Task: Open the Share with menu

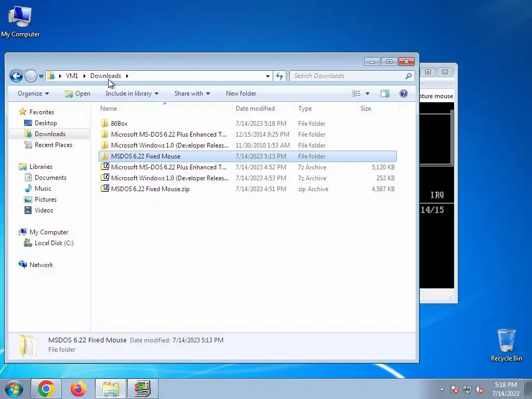Action: pyautogui.click(x=192, y=94)
